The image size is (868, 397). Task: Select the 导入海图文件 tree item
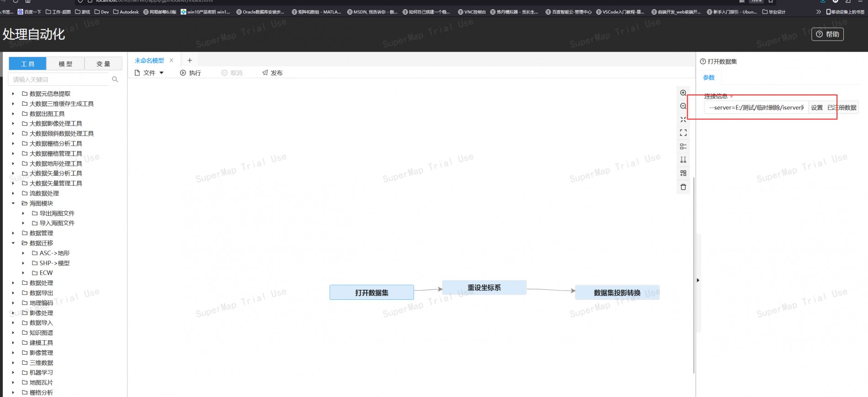point(57,223)
